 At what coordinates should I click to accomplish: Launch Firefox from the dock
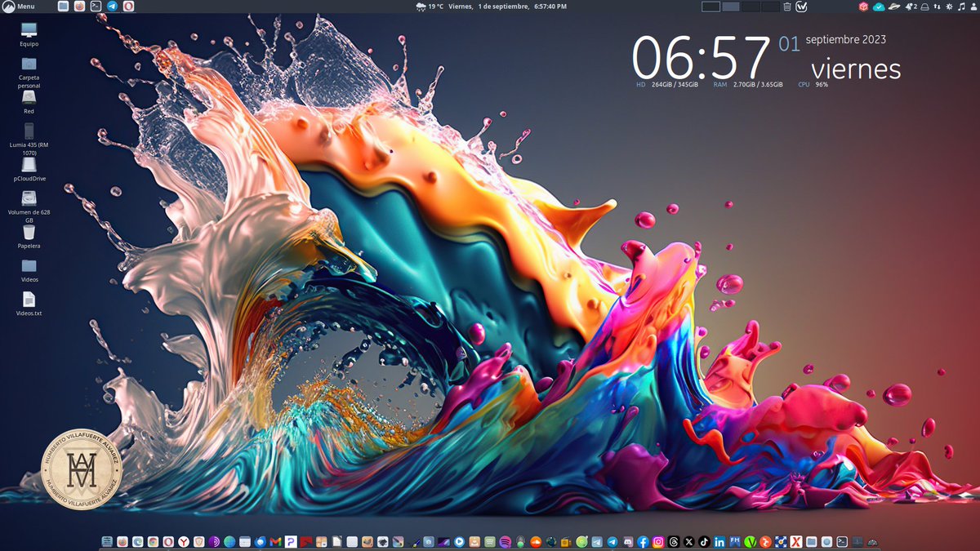122,541
